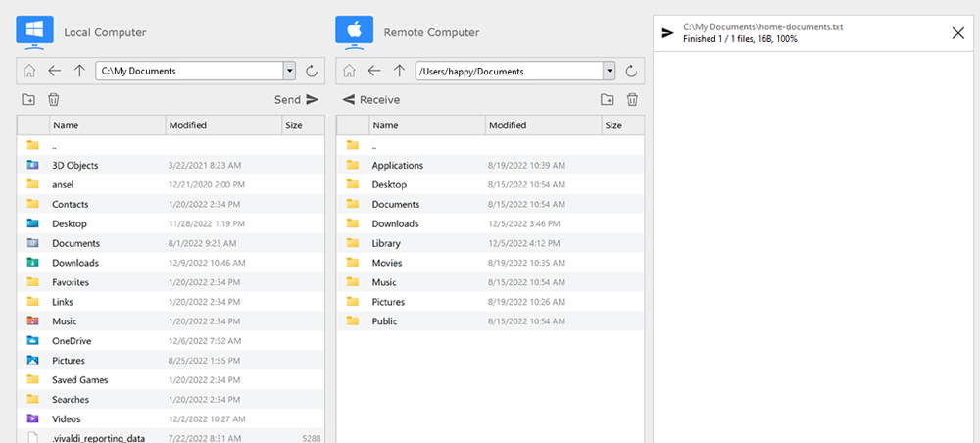The image size is (980, 443).
Task: Navigate back in local computer panel
Action: point(54,71)
